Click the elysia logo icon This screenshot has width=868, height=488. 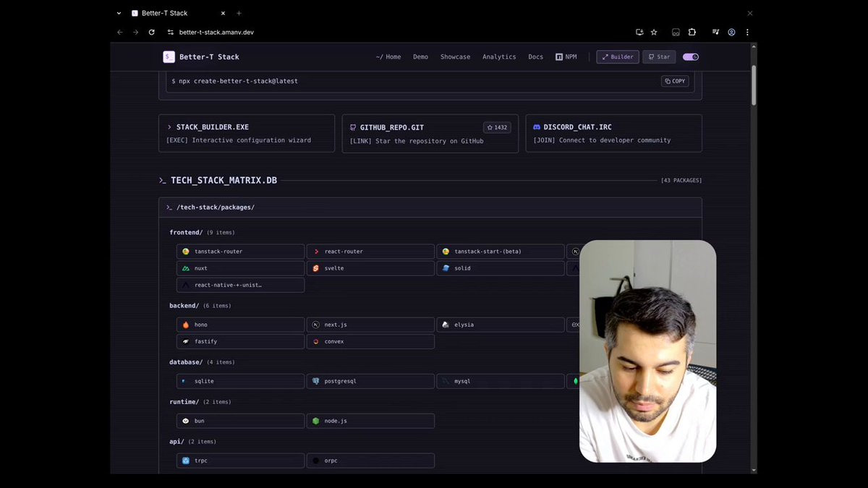coord(446,325)
